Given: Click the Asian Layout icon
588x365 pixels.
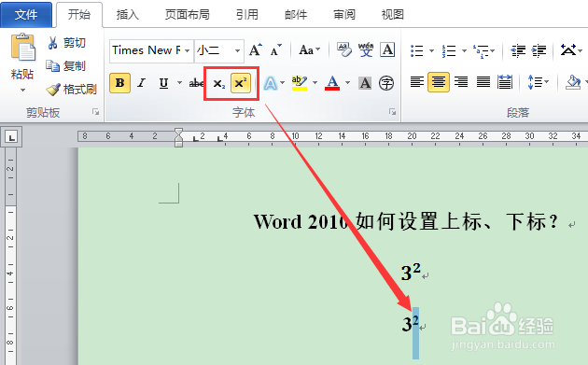Looking at the screenshot, I should pyautogui.click(x=568, y=49).
